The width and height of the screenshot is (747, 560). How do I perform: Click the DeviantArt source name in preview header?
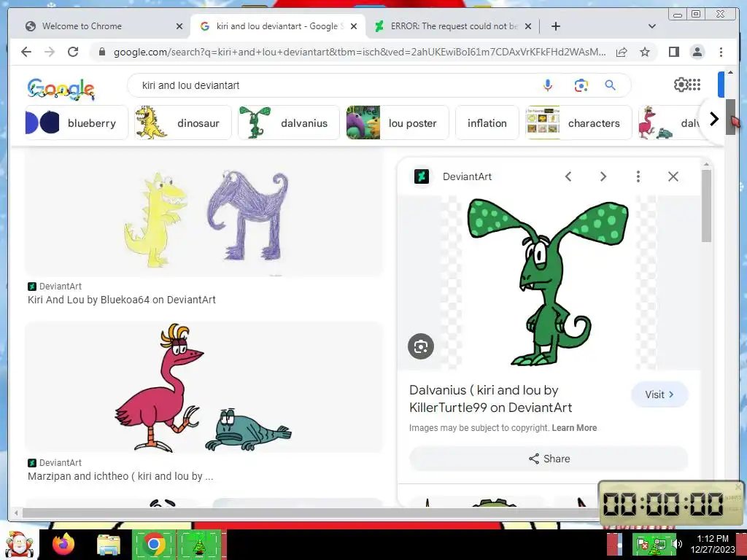click(x=467, y=176)
